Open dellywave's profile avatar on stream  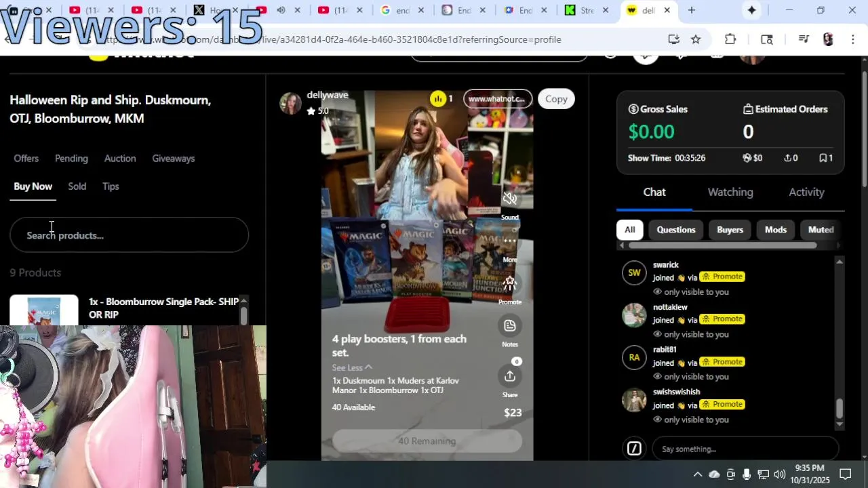pos(290,103)
